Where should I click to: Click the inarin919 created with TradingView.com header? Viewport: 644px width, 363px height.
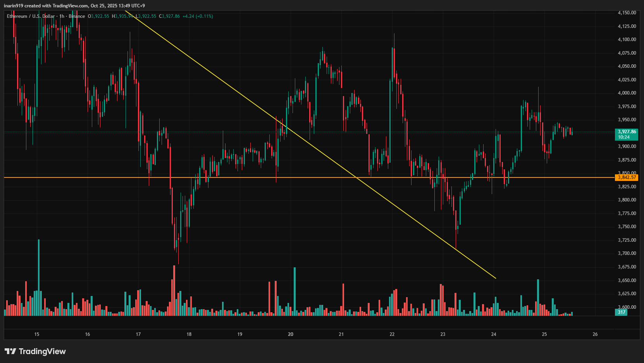pyautogui.click(x=74, y=5)
